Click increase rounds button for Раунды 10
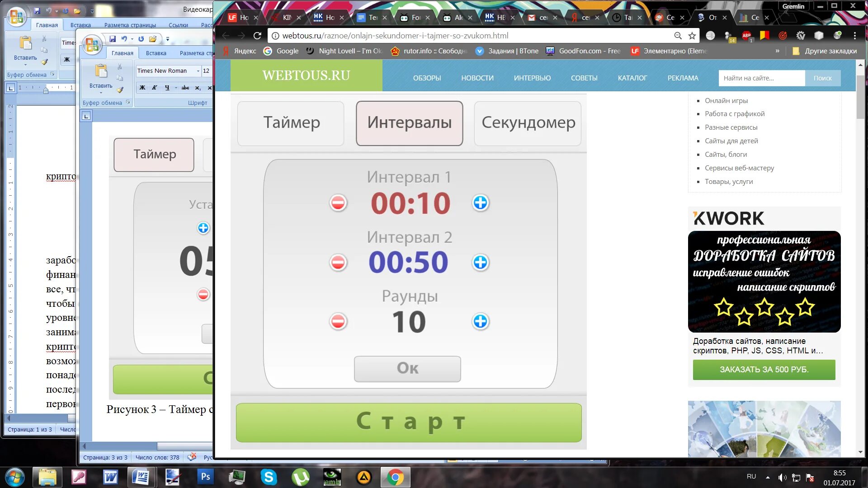This screenshot has height=488, width=868. (x=481, y=322)
